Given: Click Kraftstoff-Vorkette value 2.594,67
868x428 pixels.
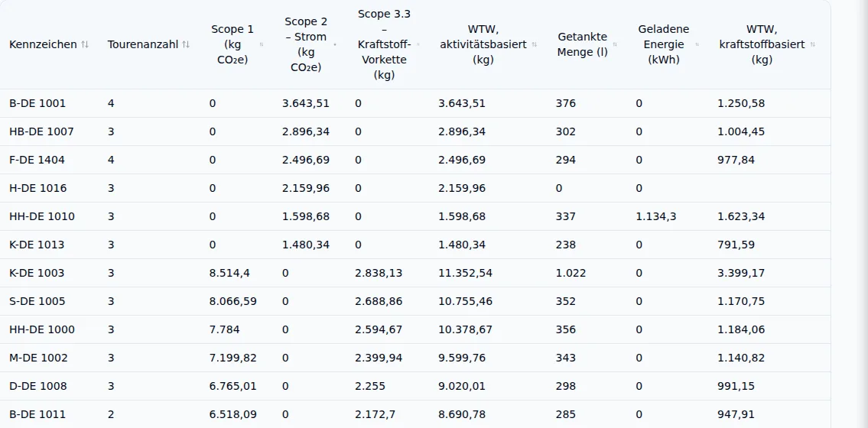Looking at the screenshot, I should (x=379, y=329).
